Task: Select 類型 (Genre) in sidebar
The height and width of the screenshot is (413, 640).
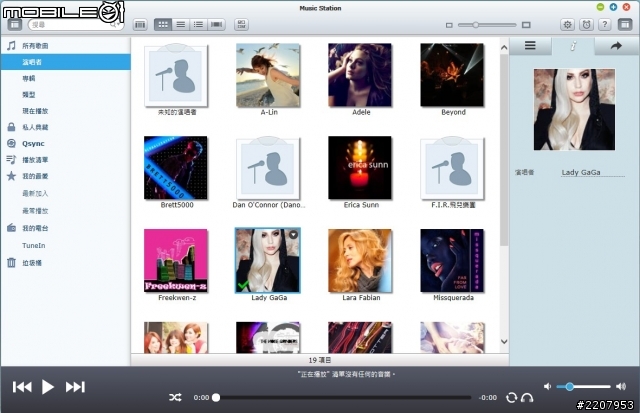Action: coord(65,95)
